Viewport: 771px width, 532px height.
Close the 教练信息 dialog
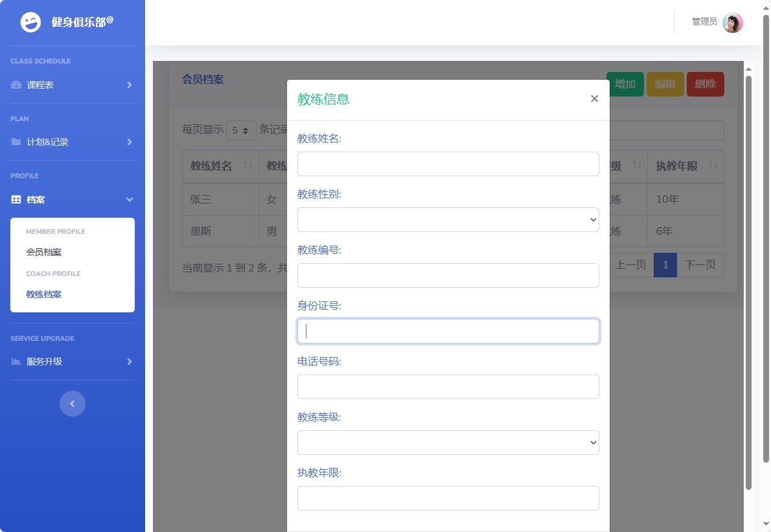594,98
